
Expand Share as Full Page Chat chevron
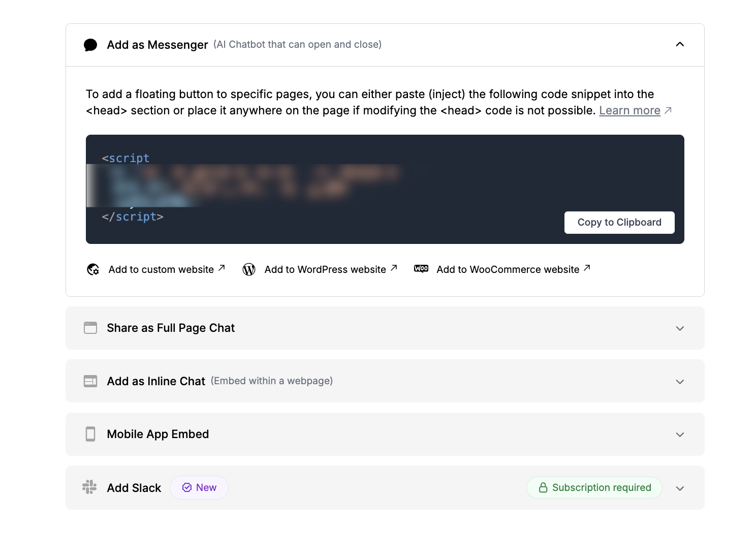pos(680,328)
